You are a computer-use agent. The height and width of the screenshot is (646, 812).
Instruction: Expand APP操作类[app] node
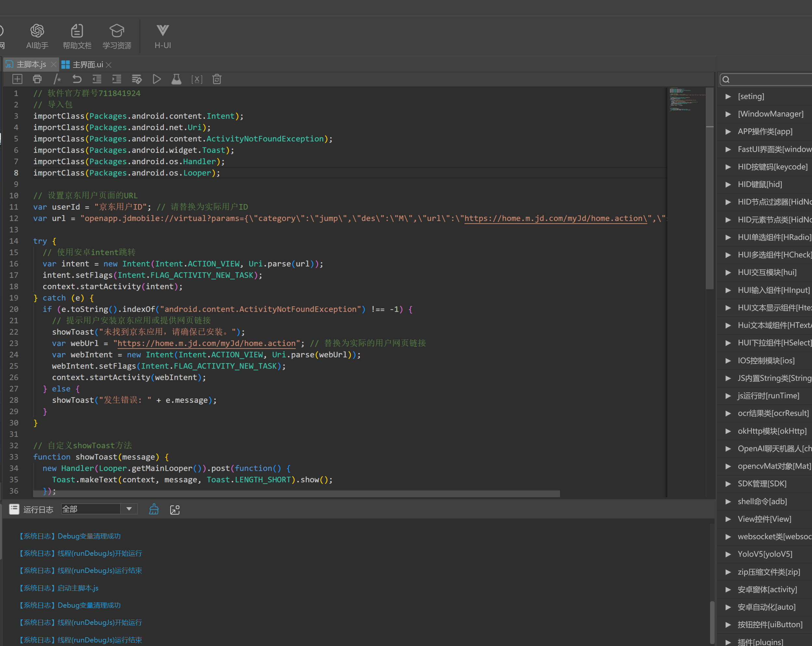tap(728, 131)
